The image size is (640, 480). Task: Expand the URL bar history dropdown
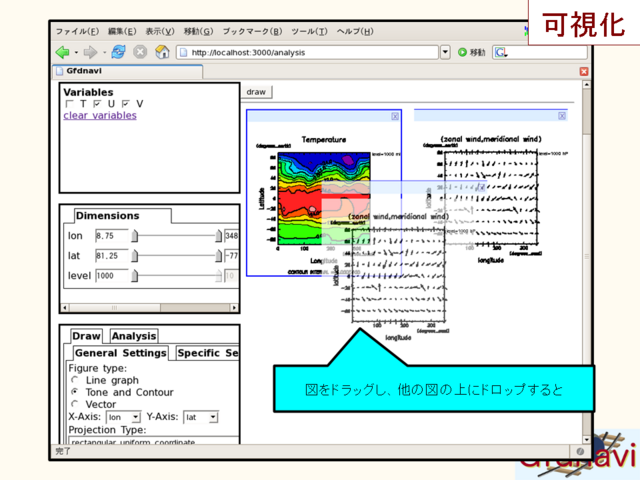click(445, 52)
